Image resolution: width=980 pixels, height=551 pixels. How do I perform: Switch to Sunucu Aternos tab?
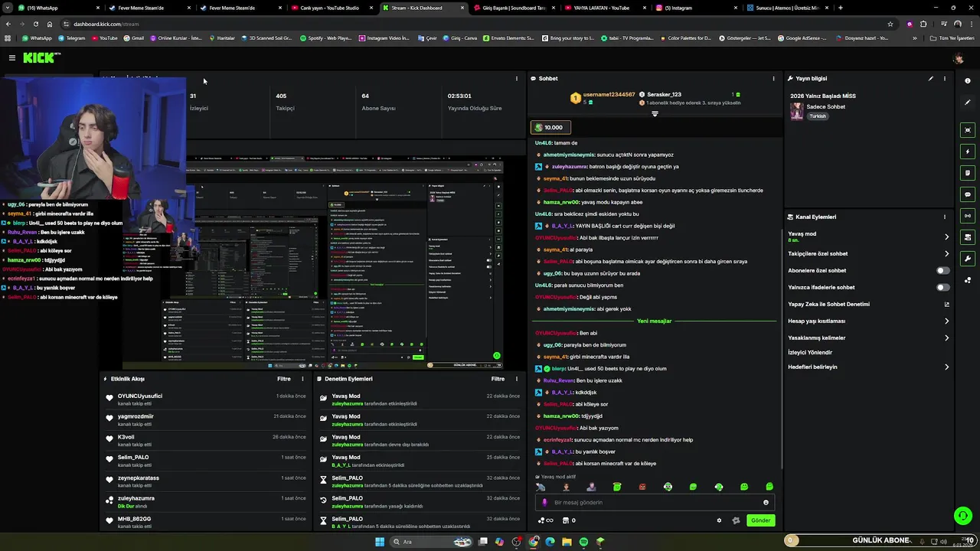(787, 8)
